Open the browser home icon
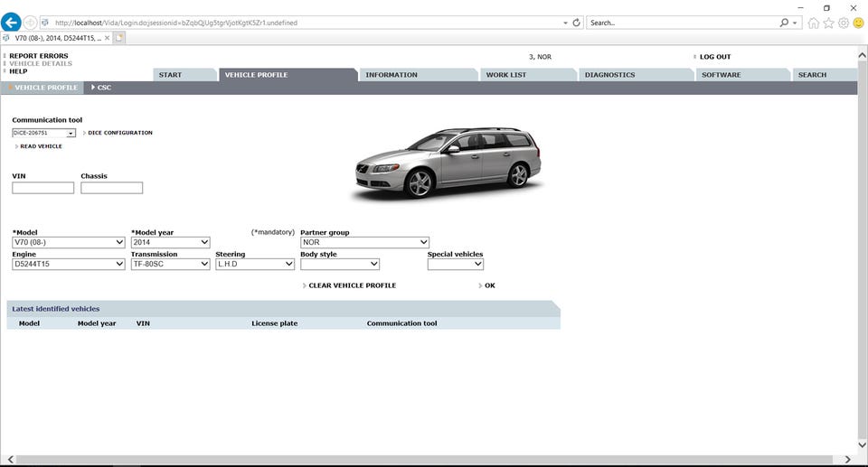This screenshot has height=467, width=868. 814,23
